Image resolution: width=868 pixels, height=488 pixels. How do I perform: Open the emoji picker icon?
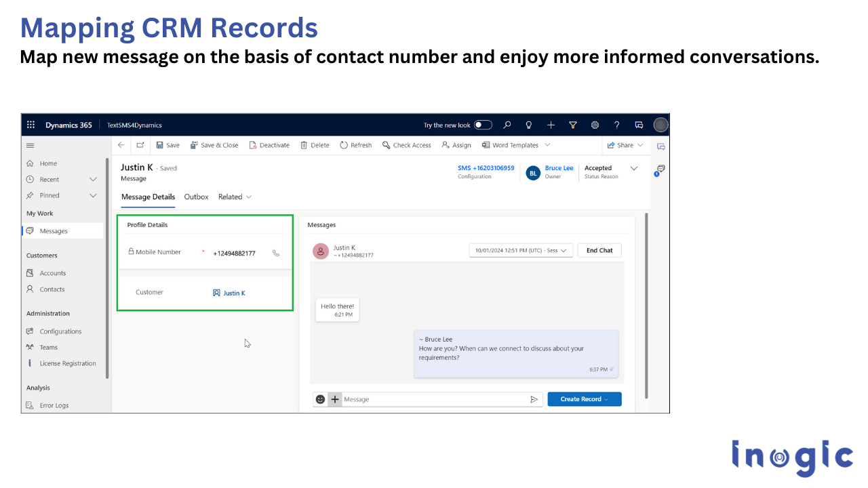point(321,399)
